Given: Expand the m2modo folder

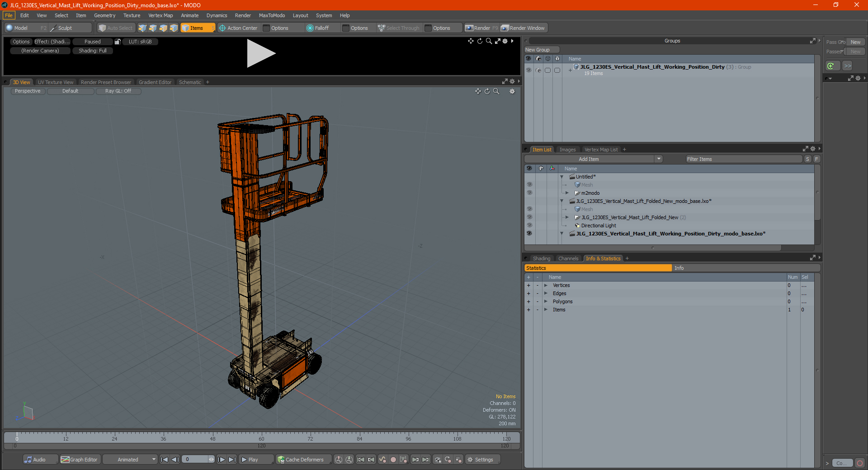Looking at the screenshot, I should coord(567,193).
